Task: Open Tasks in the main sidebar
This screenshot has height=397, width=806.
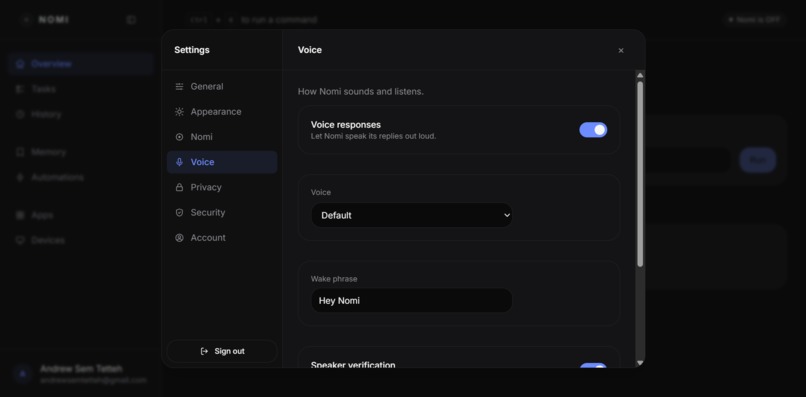Action: pyautogui.click(x=81, y=89)
